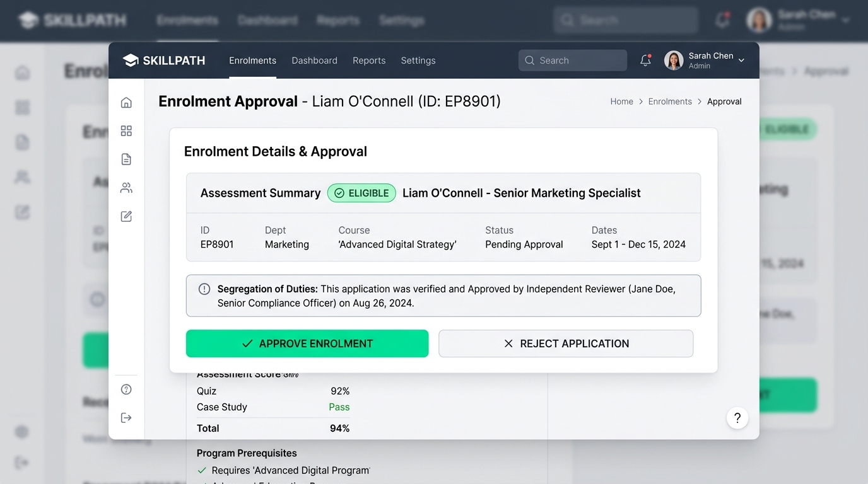The width and height of the screenshot is (868, 484).
Task: Switch to the Enrolments tab
Action: [252, 60]
